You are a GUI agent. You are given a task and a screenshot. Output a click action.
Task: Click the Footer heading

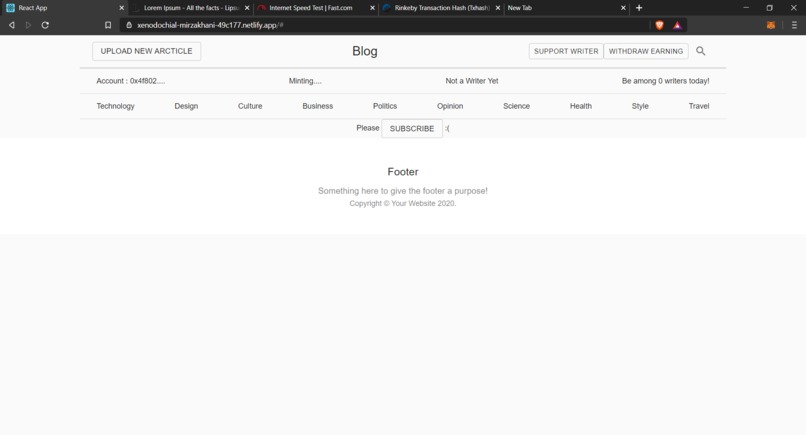pyautogui.click(x=403, y=172)
